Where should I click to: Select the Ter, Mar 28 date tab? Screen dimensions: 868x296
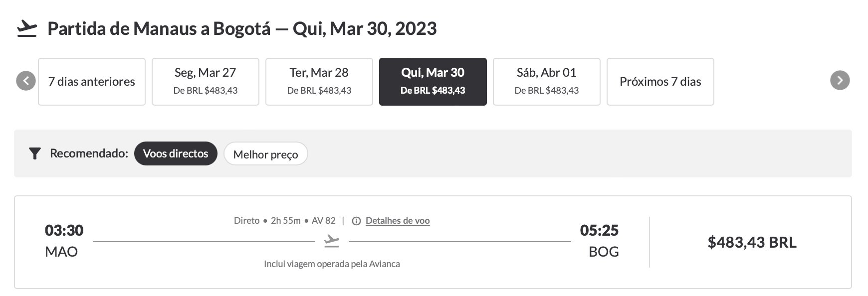319,82
